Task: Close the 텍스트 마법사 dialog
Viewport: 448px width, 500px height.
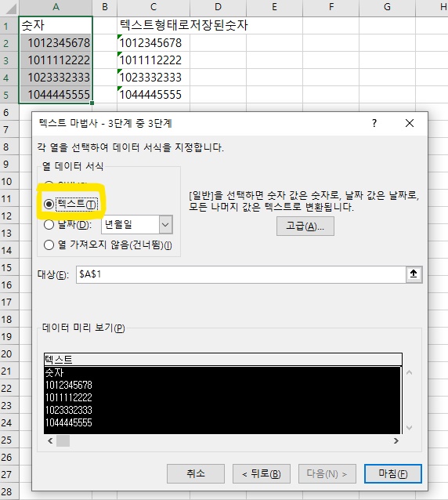Action: [410, 123]
